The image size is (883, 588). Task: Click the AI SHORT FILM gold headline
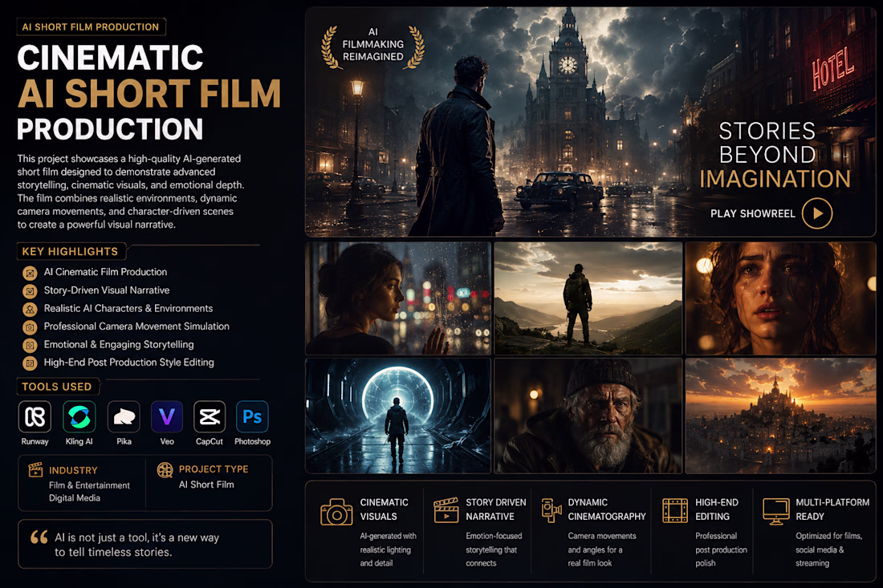pyautogui.click(x=149, y=93)
